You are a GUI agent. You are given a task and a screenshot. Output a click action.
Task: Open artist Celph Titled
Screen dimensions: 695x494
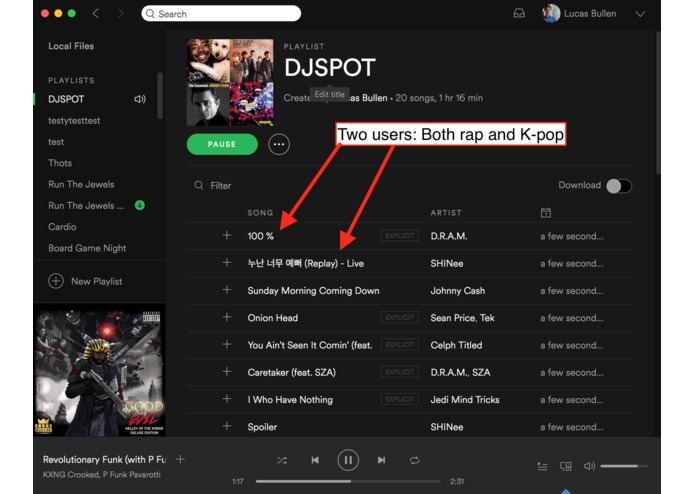[x=456, y=345]
